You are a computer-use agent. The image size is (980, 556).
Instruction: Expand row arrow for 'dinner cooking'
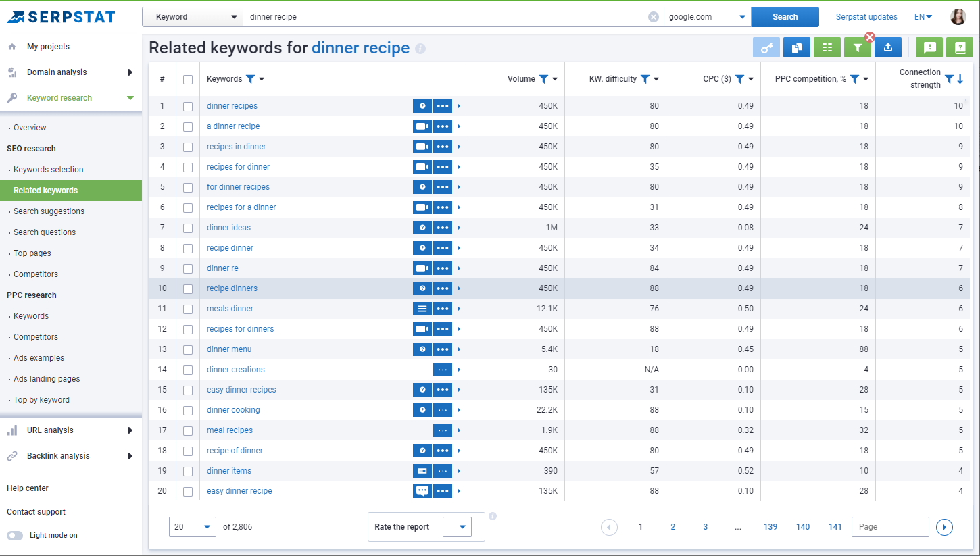coord(459,410)
